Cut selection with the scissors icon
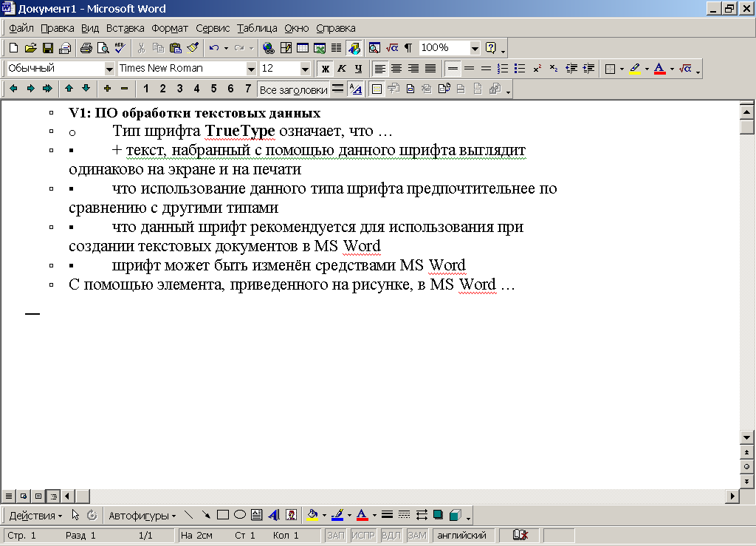Image resolution: width=756 pixels, height=546 pixels. (141, 48)
